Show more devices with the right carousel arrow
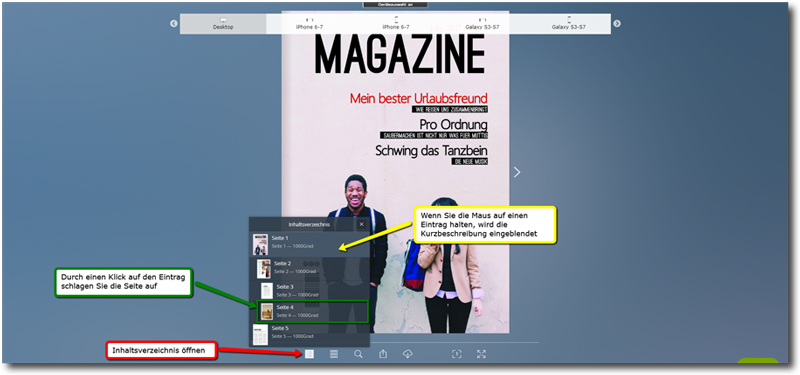Viewport: 800px width, 375px height. coord(617,23)
